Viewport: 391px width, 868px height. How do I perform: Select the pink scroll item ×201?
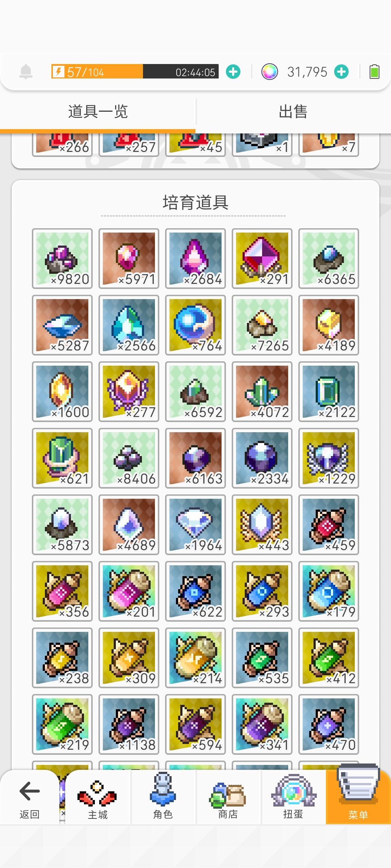(x=129, y=591)
